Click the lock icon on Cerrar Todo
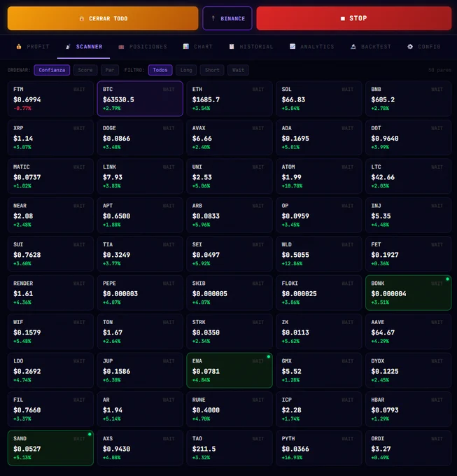Image resolution: width=457 pixels, height=476 pixels. click(x=82, y=19)
